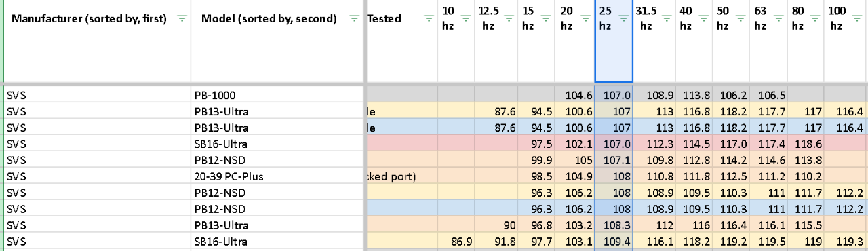Expand the 50 hz filter dropdown
The width and height of the screenshot is (868, 251).
click(x=740, y=19)
